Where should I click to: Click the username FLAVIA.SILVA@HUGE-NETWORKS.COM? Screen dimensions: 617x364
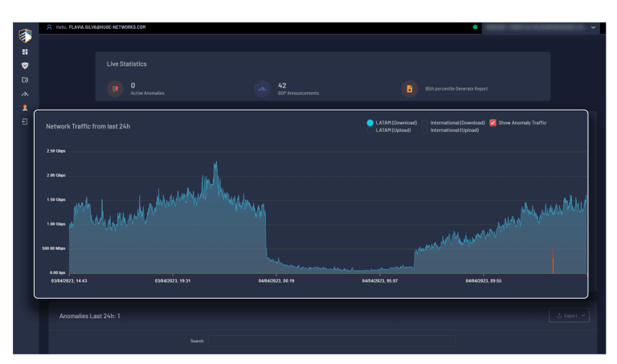108,27
